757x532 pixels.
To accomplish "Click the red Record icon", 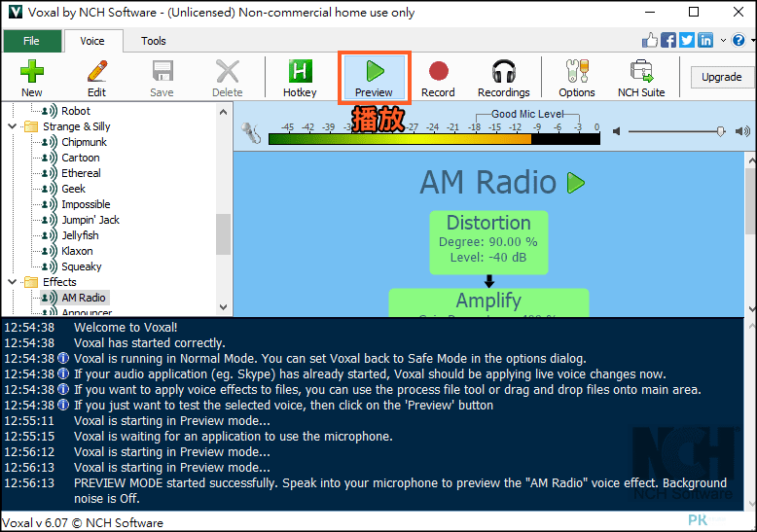I will click(439, 71).
